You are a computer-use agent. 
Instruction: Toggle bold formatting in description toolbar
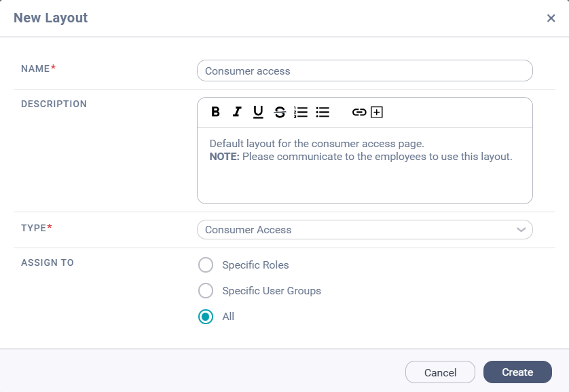click(215, 112)
